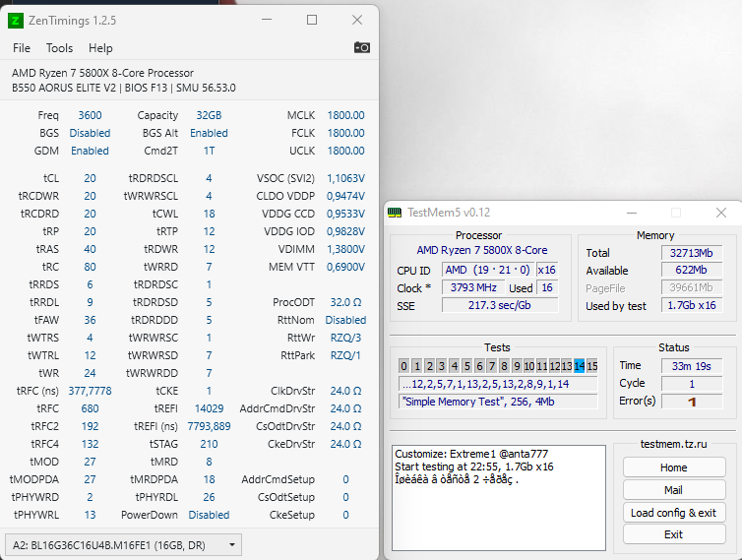Image resolution: width=742 pixels, height=560 pixels.
Task: Click the FCLK value 1800.00
Action: [x=345, y=133]
